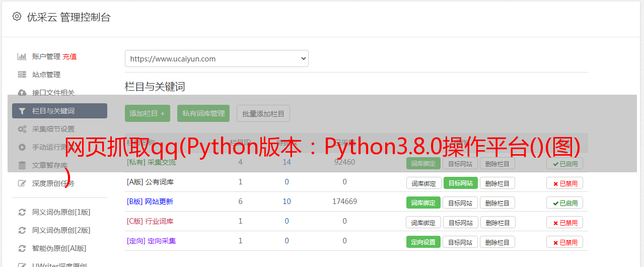Image resolution: width=644 pixels, height=267 pixels.
Task: Click 目标网站 for 行业词库 row
Action: tap(460, 222)
